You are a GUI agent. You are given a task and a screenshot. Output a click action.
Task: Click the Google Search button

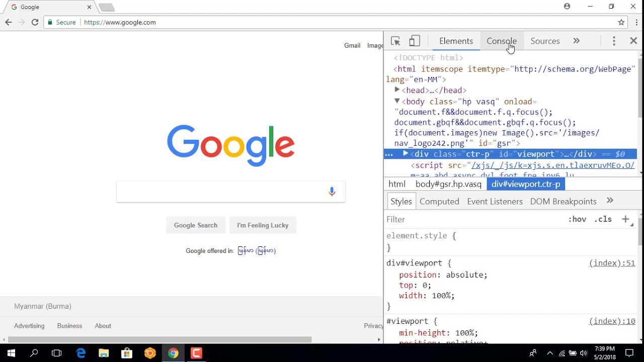(196, 225)
